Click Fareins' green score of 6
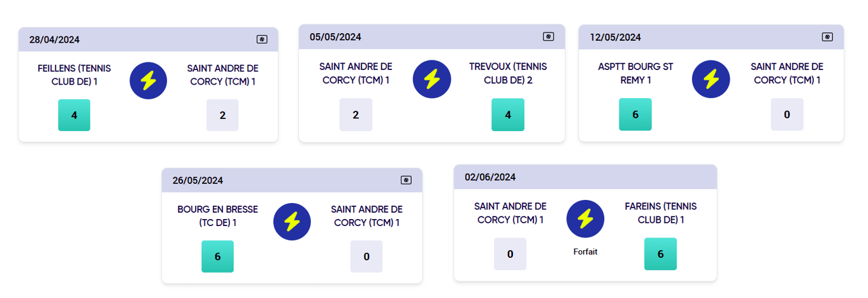Screen dimensions: 868x298 660,254
